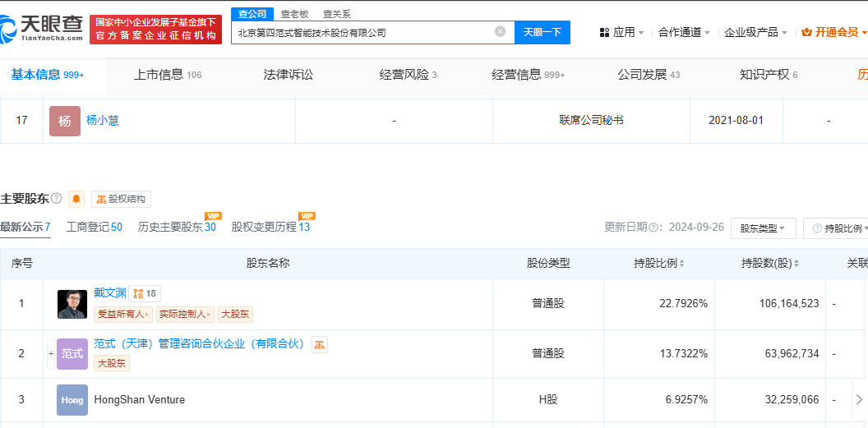This screenshot has width=868, height=428.
Task: Open the 应用 dropdown menu
Action: 622,32
